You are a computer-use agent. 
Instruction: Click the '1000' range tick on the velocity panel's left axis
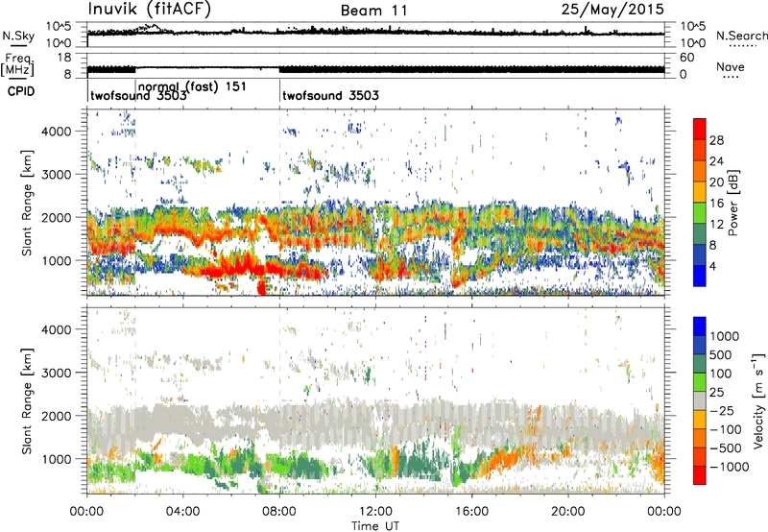tap(56, 459)
